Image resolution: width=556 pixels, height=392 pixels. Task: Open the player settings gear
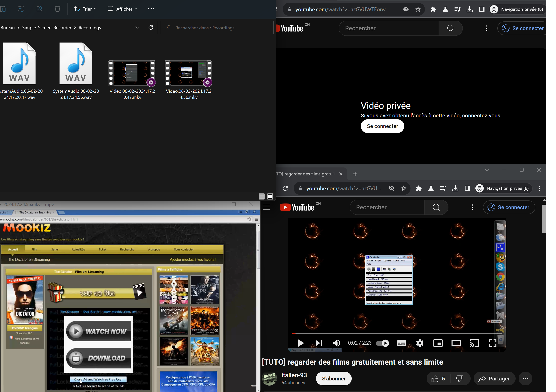420,343
